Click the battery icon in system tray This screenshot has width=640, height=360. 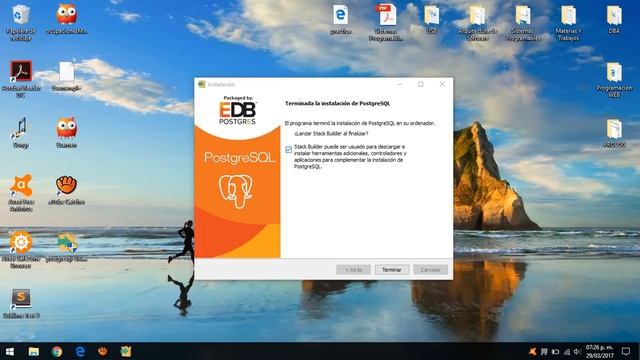(556, 351)
